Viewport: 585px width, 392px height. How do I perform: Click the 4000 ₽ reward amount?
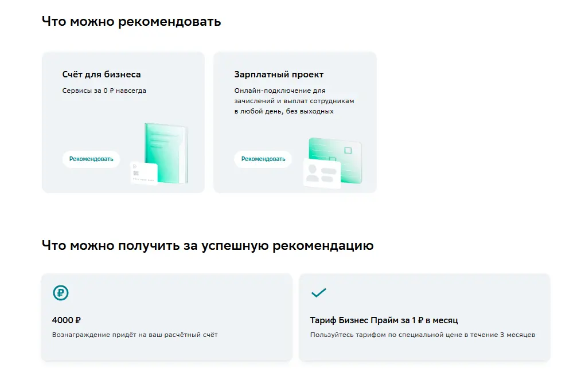(67, 320)
